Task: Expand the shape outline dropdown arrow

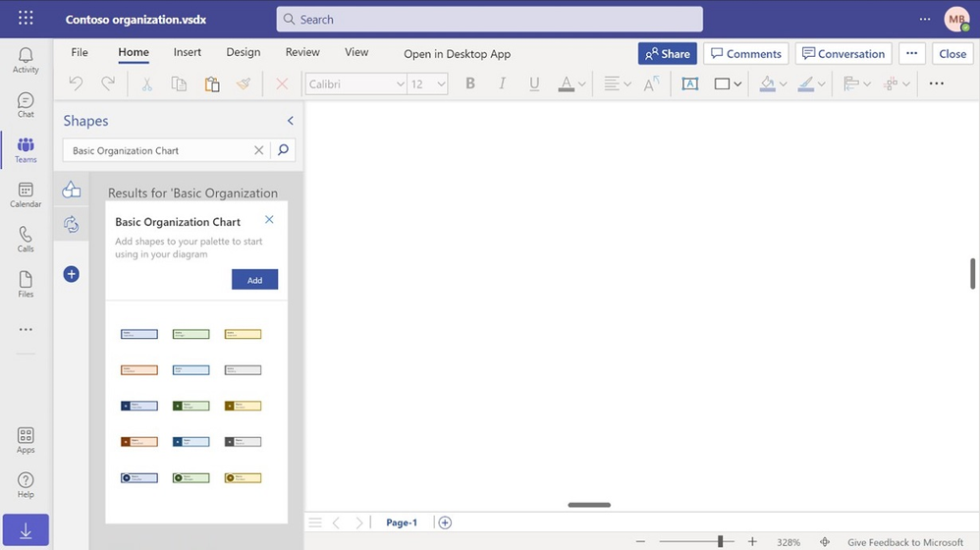Action: click(822, 84)
